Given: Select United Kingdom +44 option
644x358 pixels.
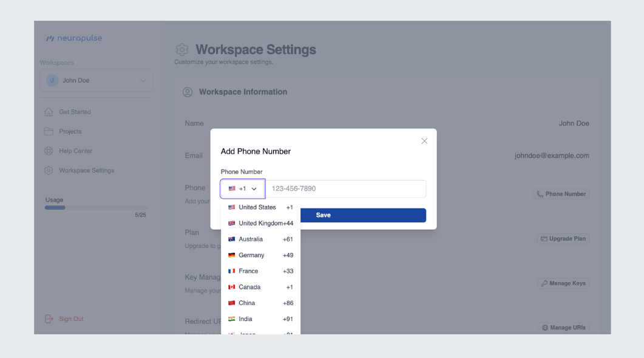Looking at the screenshot, I should click(260, 224).
